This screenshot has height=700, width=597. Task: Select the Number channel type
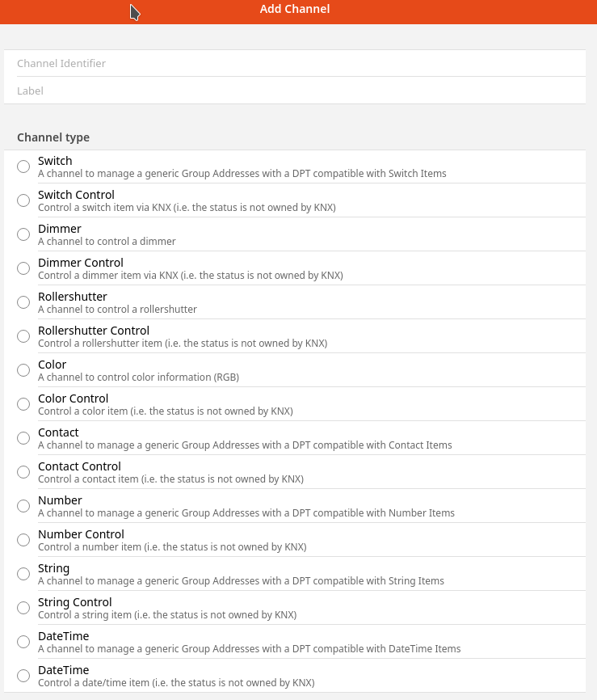[x=23, y=506]
